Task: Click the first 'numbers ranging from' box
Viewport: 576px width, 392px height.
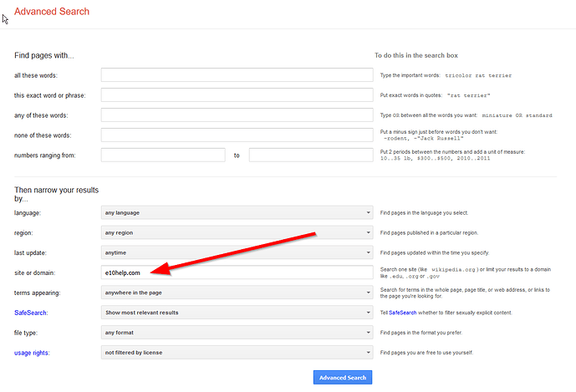Action: [163, 155]
